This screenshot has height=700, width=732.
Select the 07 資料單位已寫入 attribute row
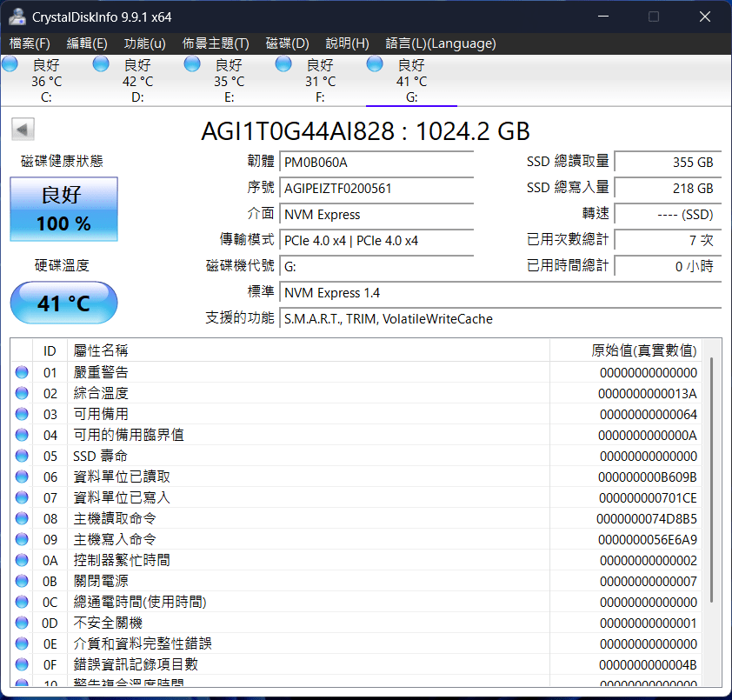356,497
